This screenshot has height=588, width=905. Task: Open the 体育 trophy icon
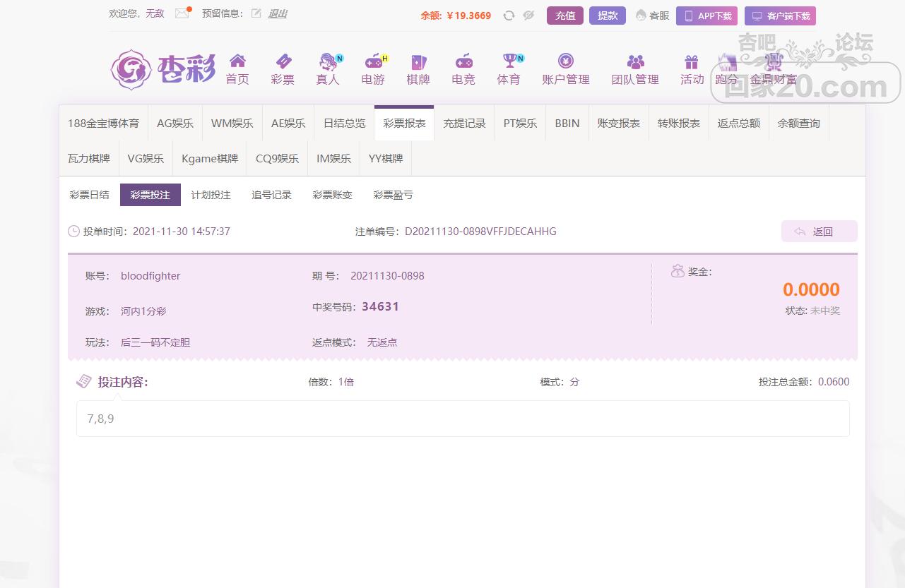pyautogui.click(x=510, y=61)
